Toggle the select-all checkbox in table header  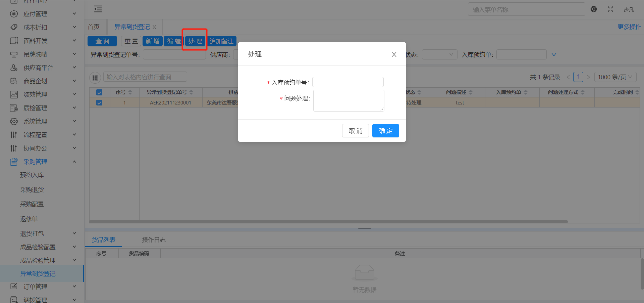[99, 92]
